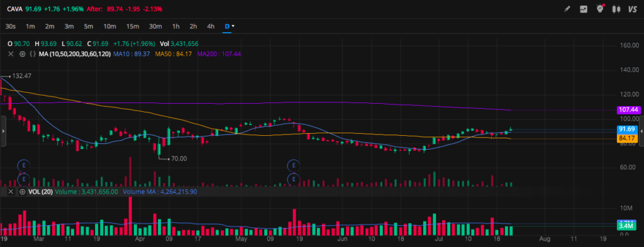The height and width of the screenshot is (247, 644).
Task: Click the 160.00 price axis label
Action: coord(629,45)
